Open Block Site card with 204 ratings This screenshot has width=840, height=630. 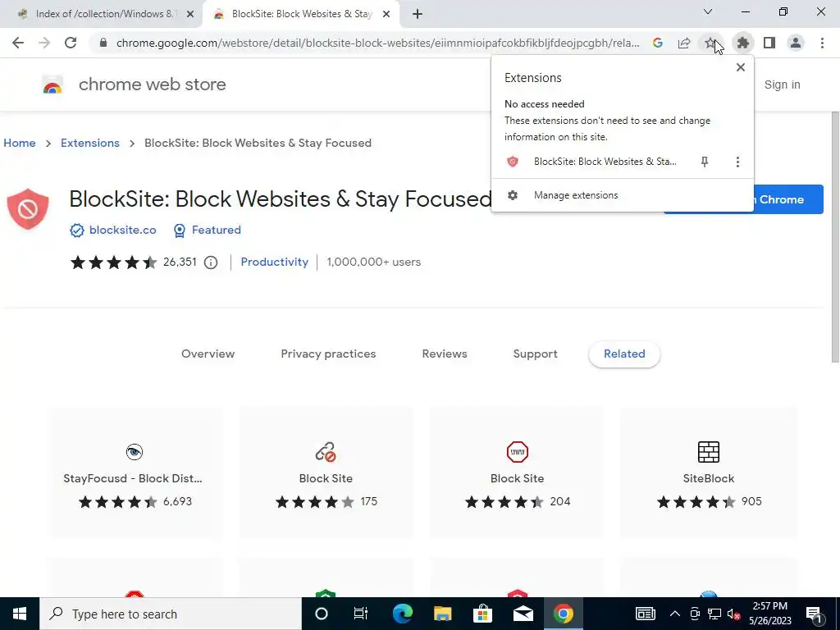coord(517,473)
